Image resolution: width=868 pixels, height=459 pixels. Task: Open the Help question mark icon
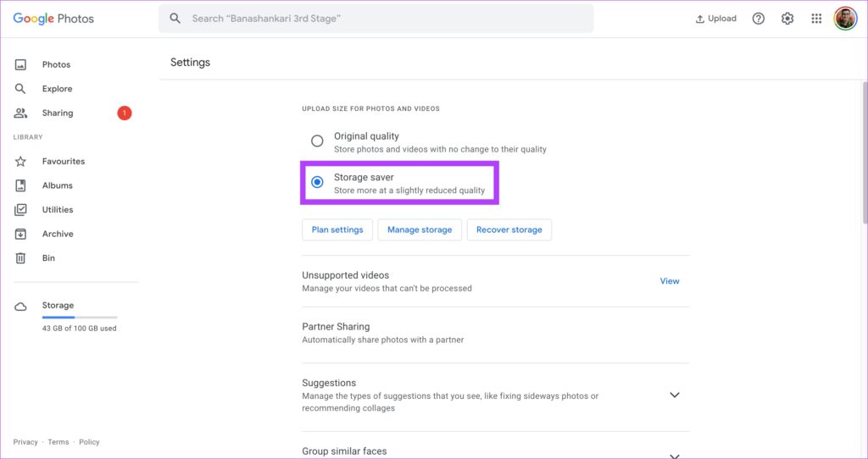coord(759,19)
